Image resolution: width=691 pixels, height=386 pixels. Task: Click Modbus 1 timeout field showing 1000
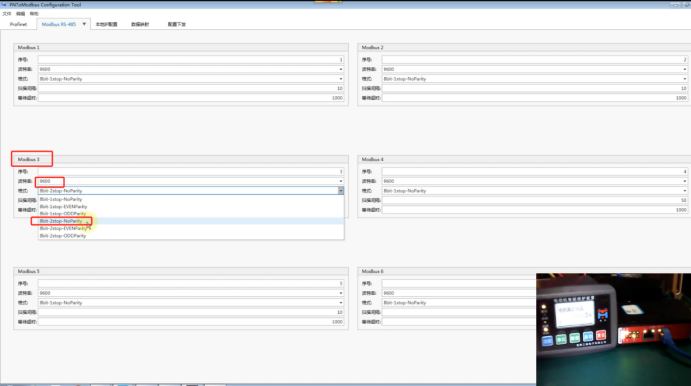(x=191, y=98)
